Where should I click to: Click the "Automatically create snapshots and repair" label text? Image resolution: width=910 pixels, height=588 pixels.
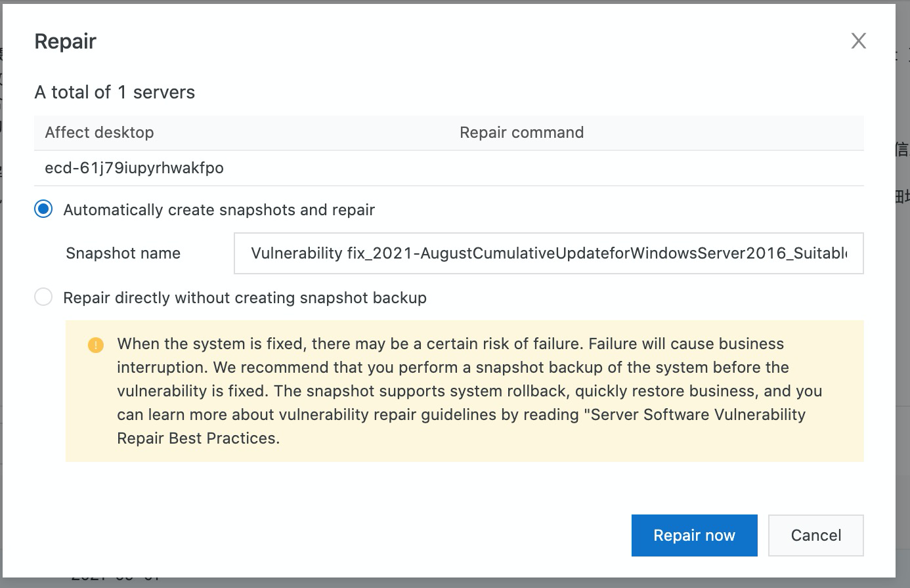tap(219, 210)
